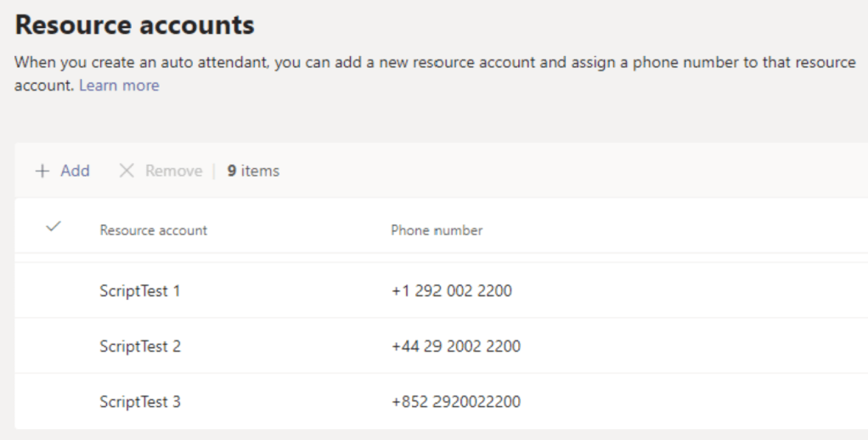Sort by Resource account column header
Viewport: 868px width, 440px height.
pyautogui.click(x=153, y=230)
